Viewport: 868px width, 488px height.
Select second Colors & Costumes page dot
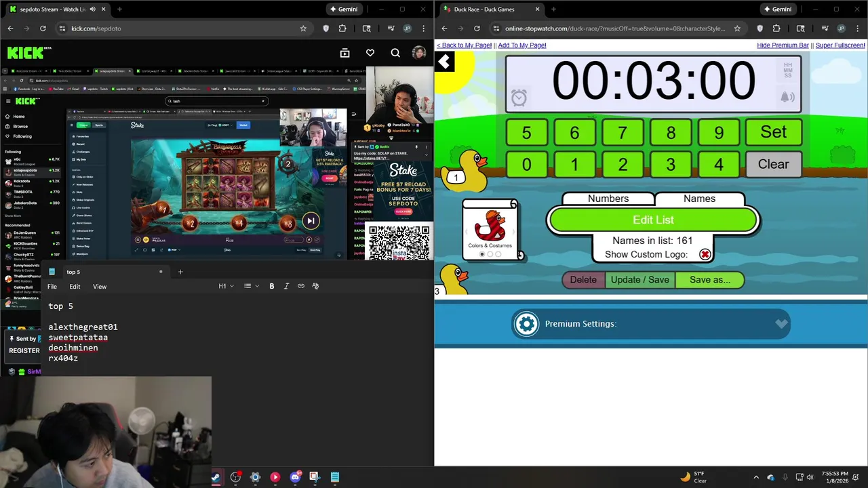tap(490, 254)
